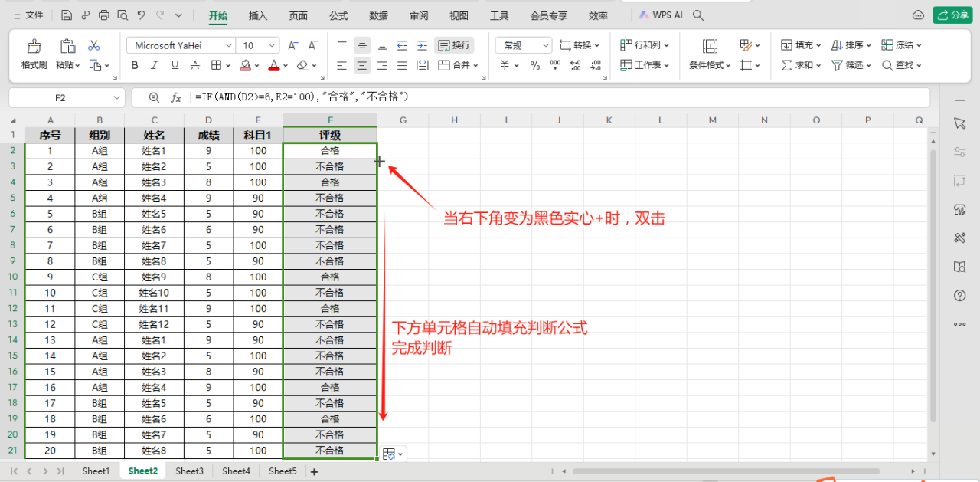The width and height of the screenshot is (980, 482).
Task: Switch to the 视图 ribbon tab
Action: point(459,15)
